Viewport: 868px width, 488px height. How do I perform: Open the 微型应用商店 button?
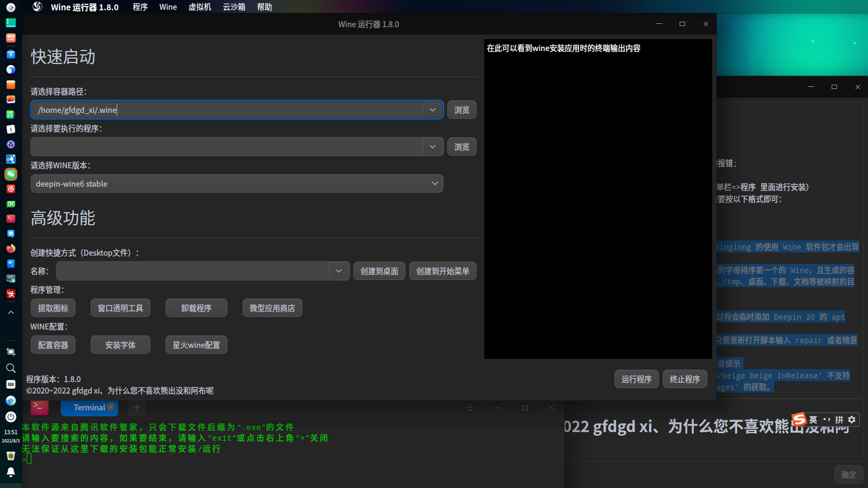(273, 308)
